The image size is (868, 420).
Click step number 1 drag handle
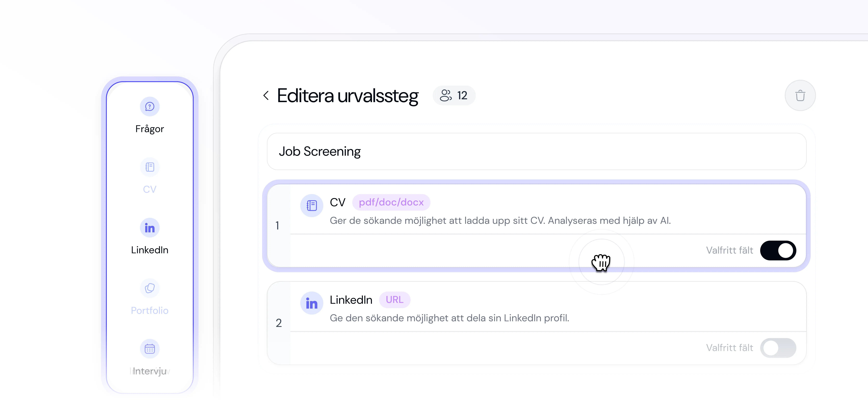pos(278,225)
